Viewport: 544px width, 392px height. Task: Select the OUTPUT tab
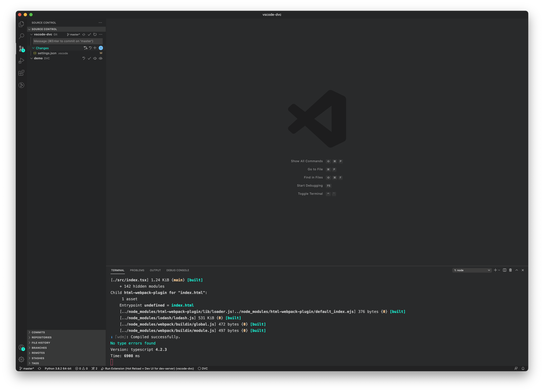tap(155, 270)
